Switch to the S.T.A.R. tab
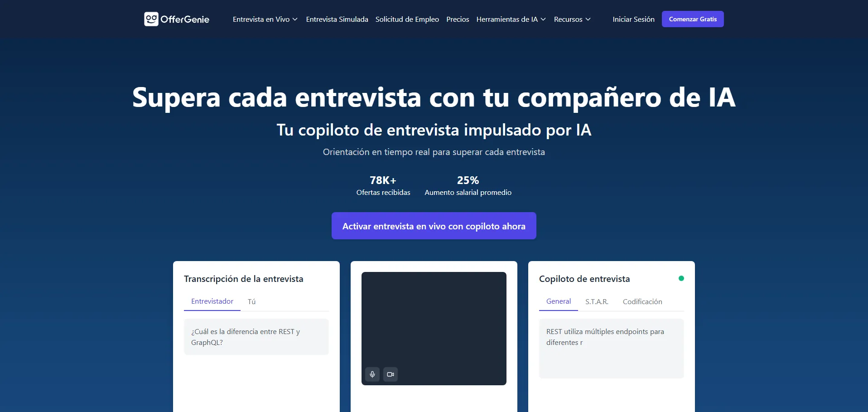 pos(597,302)
